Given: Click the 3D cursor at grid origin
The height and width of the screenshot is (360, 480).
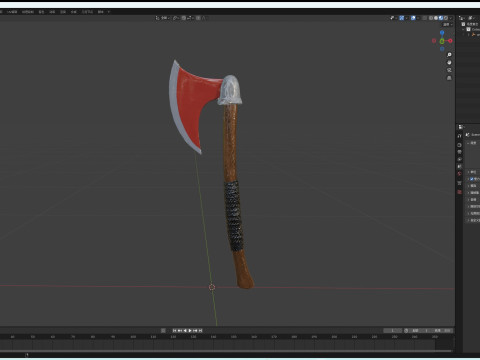Looking at the screenshot, I should coord(212,287).
